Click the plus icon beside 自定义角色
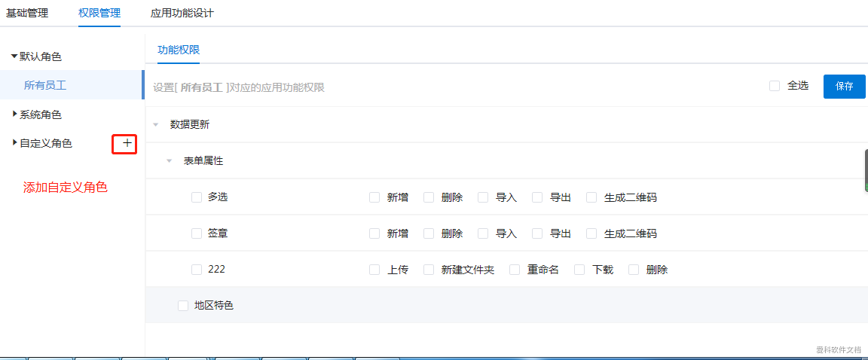The width and height of the screenshot is (868, 360). pos(127,144)
